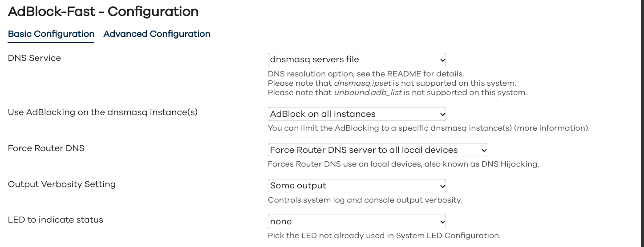Click the DNS Service field label
Screen dimensions: 644x247
[x=34, y=58]
